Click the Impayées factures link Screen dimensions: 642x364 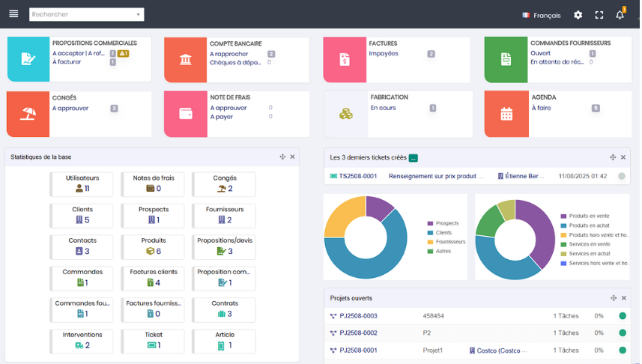pyautogui.click(x=384, y=54)
